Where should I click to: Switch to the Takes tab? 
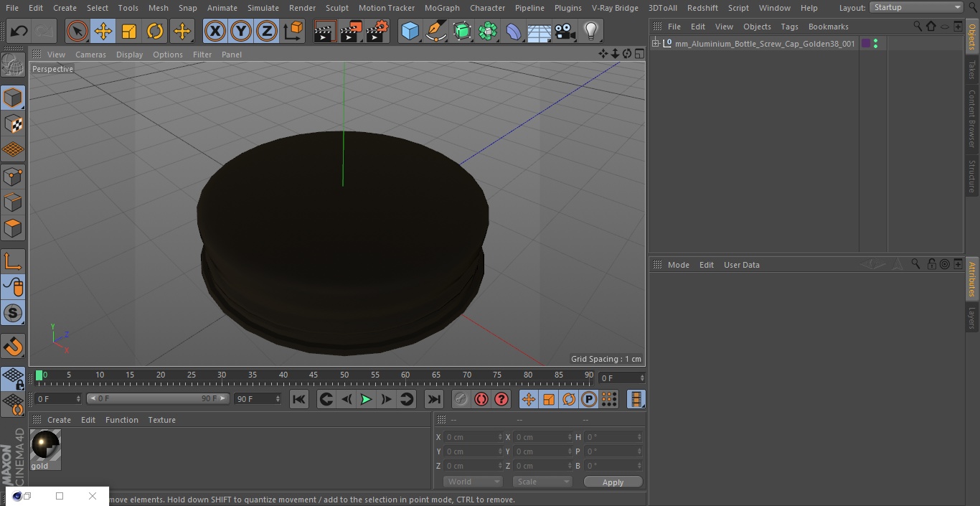(x=972, y=70)
